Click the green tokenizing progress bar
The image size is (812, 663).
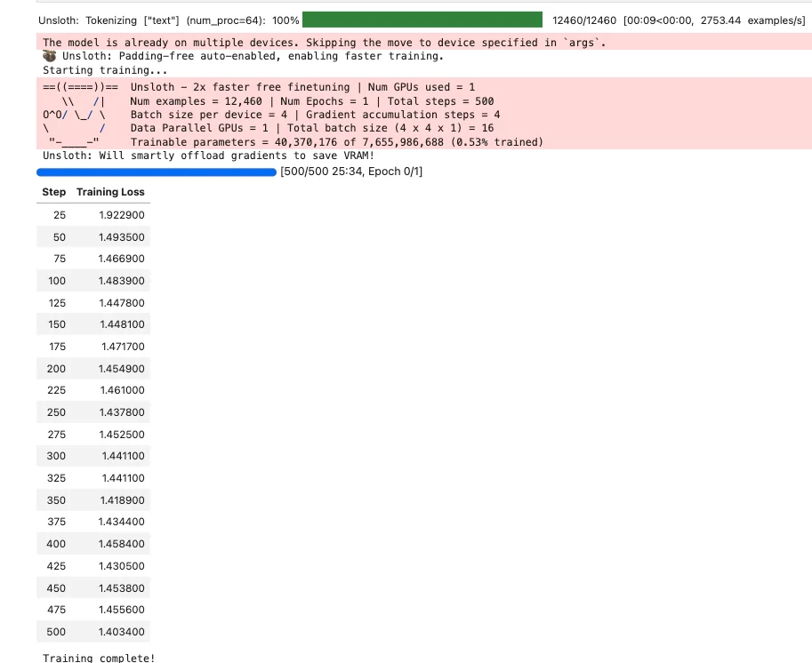(x=422, y=20)
